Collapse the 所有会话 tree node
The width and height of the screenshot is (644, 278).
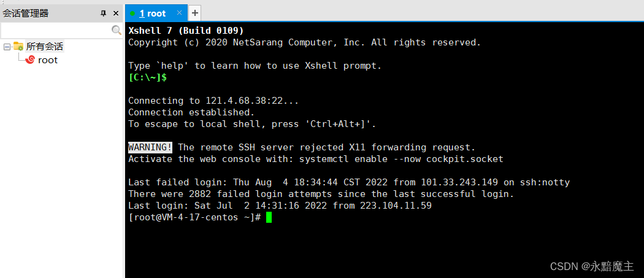pos(7,47)
